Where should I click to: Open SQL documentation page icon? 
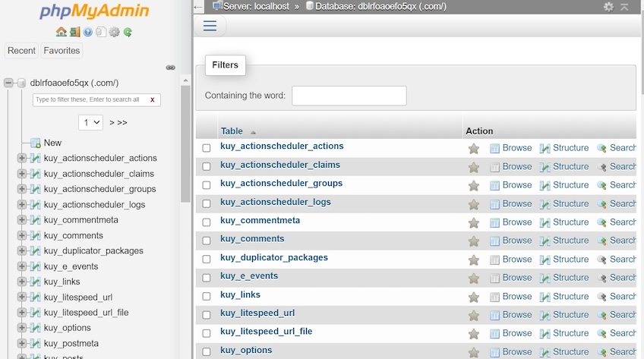point(101,32)
